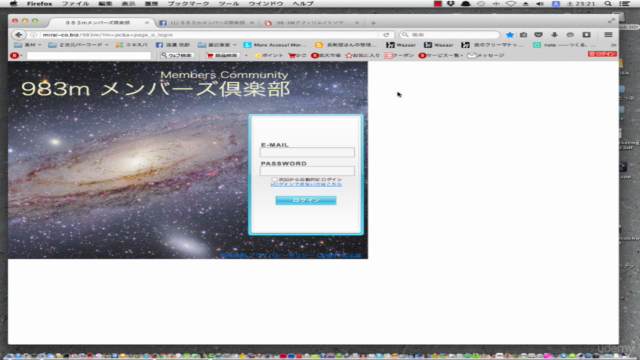Click the E-MAIL input field
This screenshot has height=360, width=640.
click(307, 153)
